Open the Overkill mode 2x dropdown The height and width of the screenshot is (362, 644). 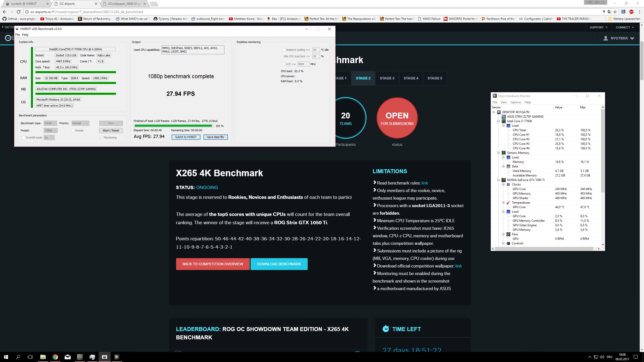[x=49, y=138]
